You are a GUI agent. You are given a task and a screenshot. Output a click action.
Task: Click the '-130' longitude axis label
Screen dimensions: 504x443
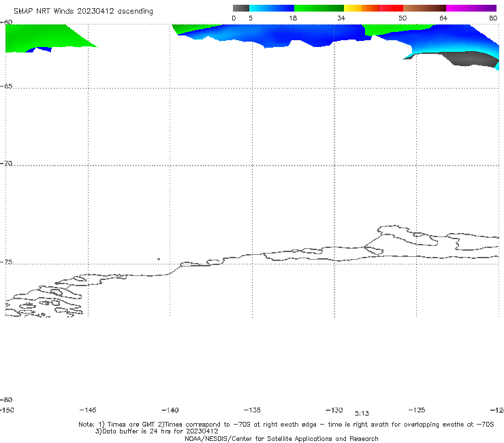point(334,410)
